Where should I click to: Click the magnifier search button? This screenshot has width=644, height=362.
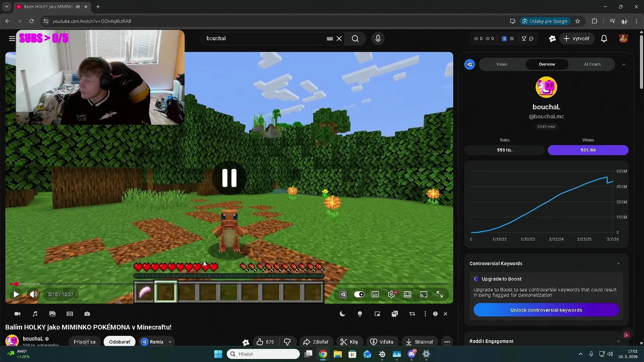click(355, 38)
